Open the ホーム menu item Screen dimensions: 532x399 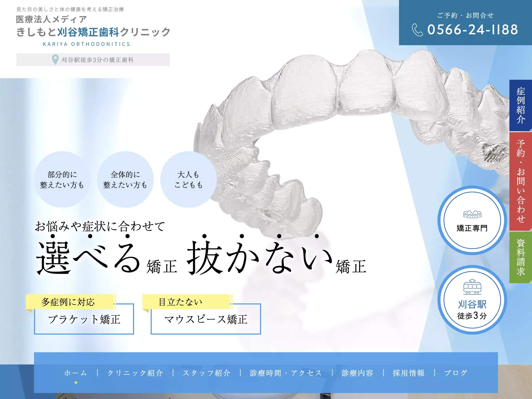[x=76, y=373]
